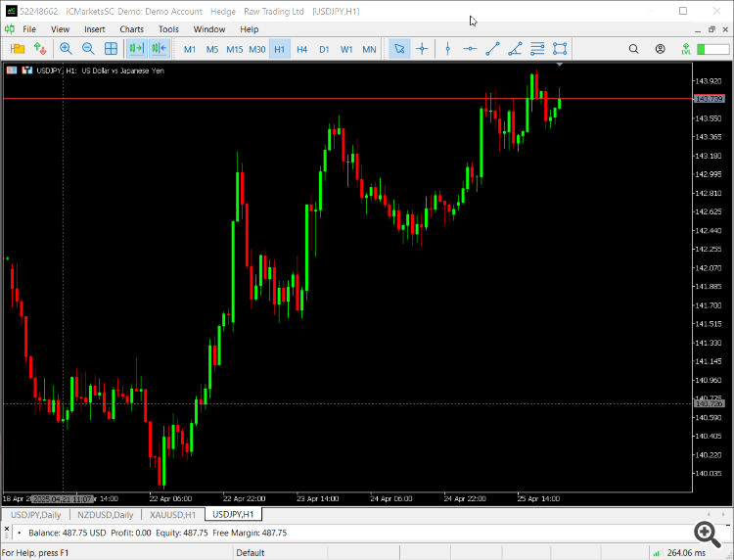Switch to M5 timeframe

pyautogui.click(x=212, y=49)
